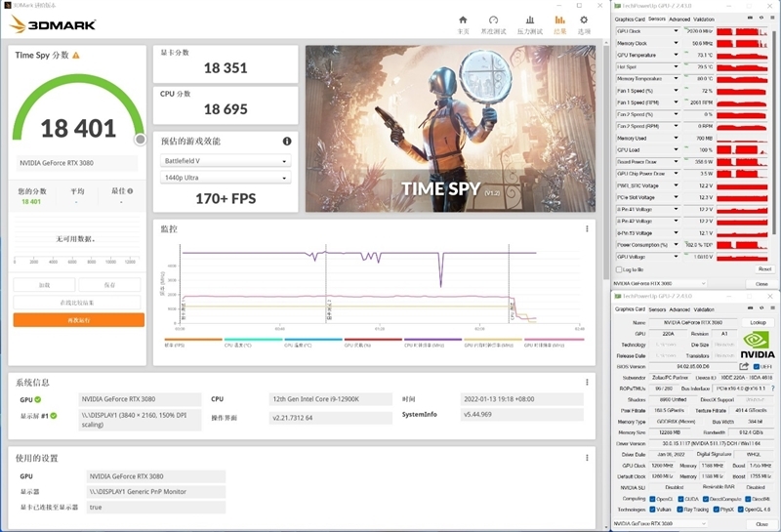Open hamburger menu in GPU-Z Sensors window
The image size is (781, 532).
click(x=771, y=18)
